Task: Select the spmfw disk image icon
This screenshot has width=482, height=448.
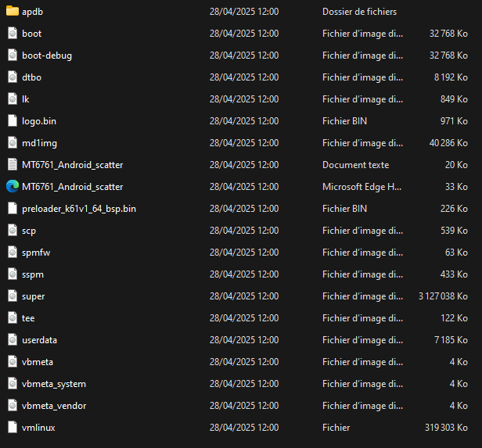Action: pos(13,252)
